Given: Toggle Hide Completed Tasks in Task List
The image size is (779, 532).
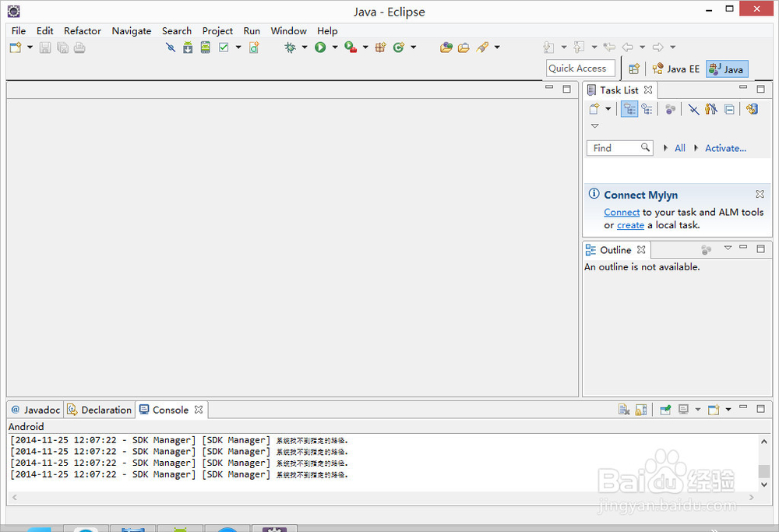Looking at the screenshot, I should click(x=693, y=109).
